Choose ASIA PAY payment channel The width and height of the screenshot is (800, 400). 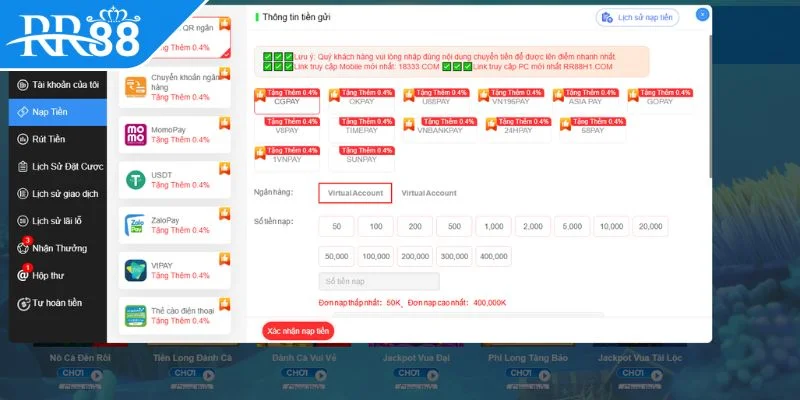[x=586, y=102]
